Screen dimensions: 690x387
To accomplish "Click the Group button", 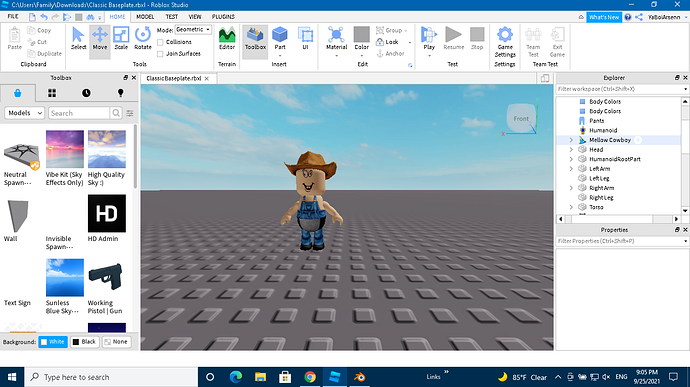I will tap(391, 30).
